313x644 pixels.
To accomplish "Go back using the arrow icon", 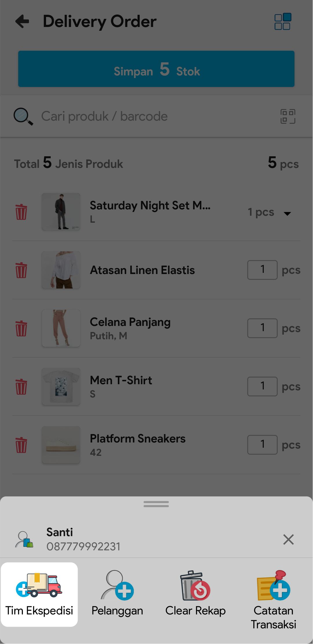I will [x=23, y=21].
